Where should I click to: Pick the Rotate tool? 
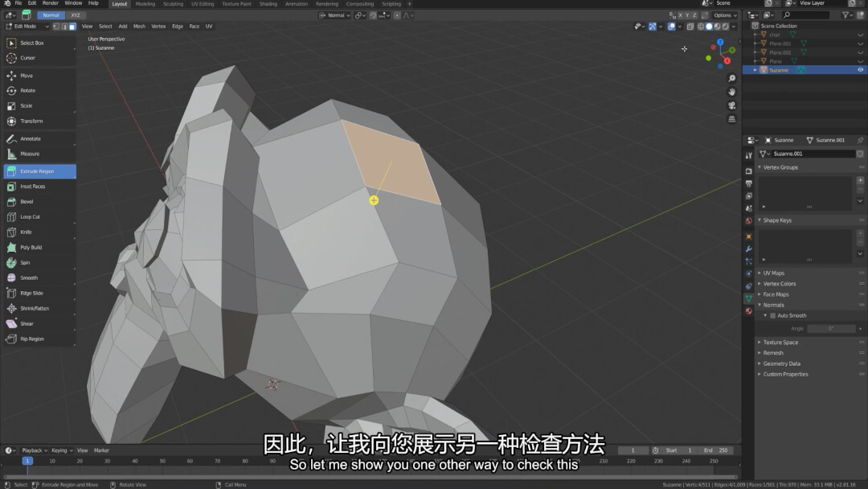click(x=39, y=90)
